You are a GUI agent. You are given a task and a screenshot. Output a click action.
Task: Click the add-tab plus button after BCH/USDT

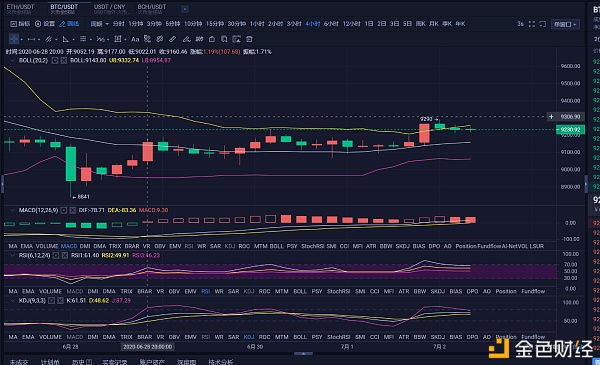coord(184,9)
